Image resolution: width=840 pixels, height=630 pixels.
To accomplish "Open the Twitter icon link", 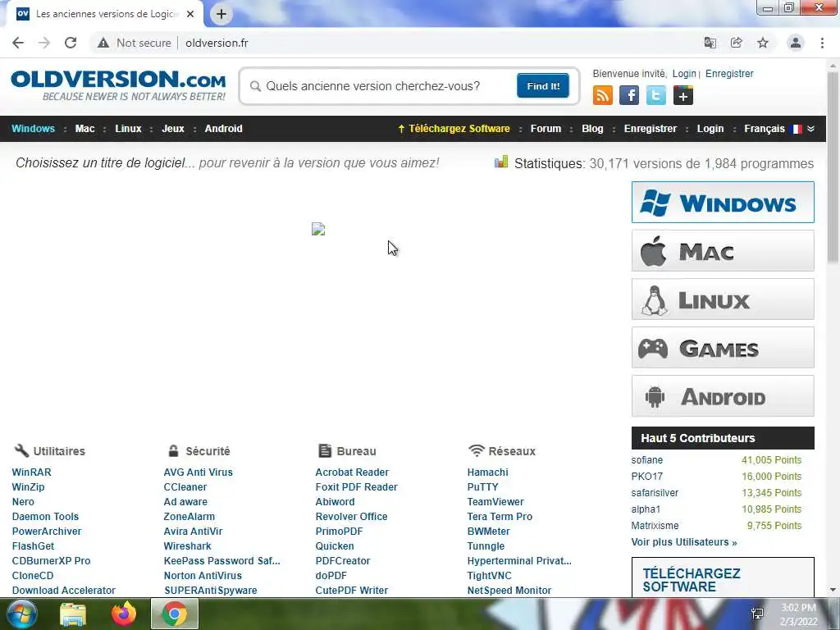I will pos(656,96).
